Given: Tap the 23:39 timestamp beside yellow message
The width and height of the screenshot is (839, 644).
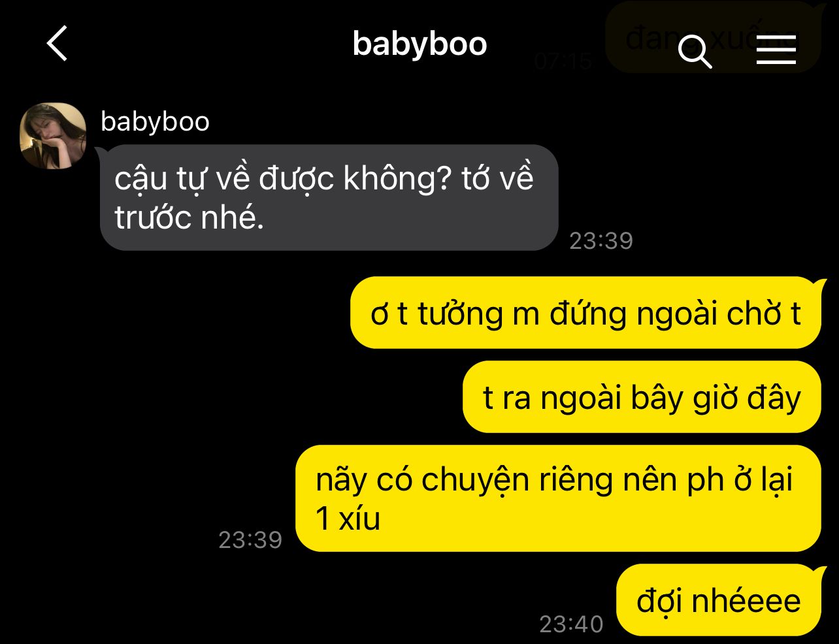Looking at the screenshot, I should pos(250,540).
